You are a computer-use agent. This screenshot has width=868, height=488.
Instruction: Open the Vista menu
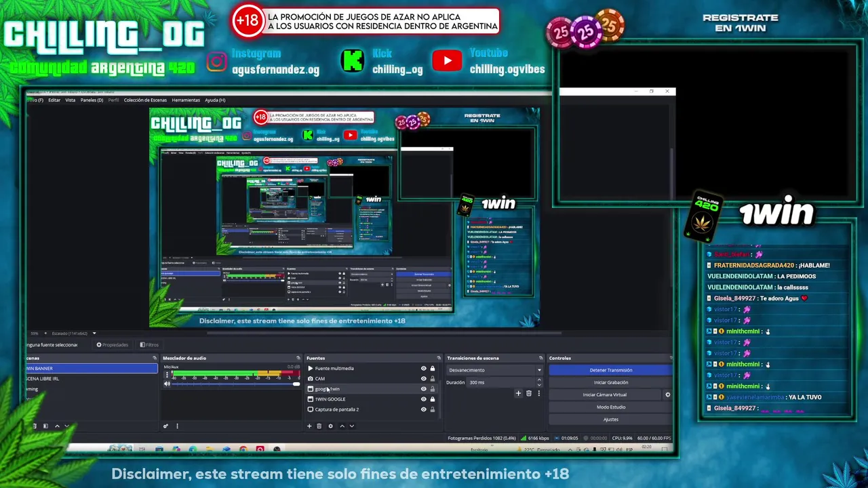click(x=71, y=100)
